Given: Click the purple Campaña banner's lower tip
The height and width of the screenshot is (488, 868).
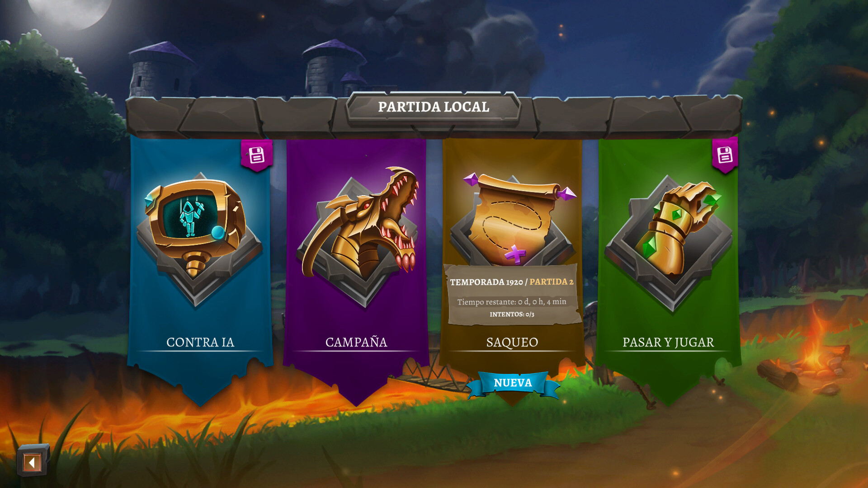Looking at the screenshot, I should pos(357,392).
